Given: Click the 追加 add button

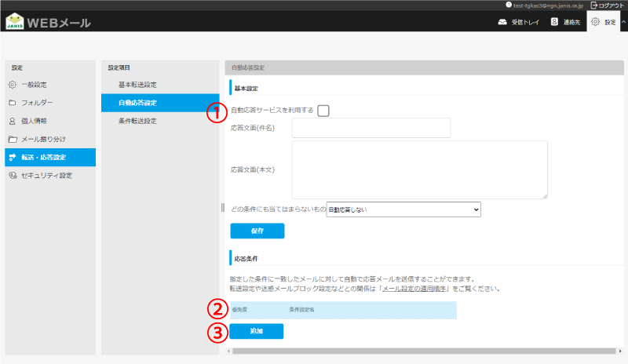Looking at the screenshot, I should pyautogui.click(x=257, y=331).
